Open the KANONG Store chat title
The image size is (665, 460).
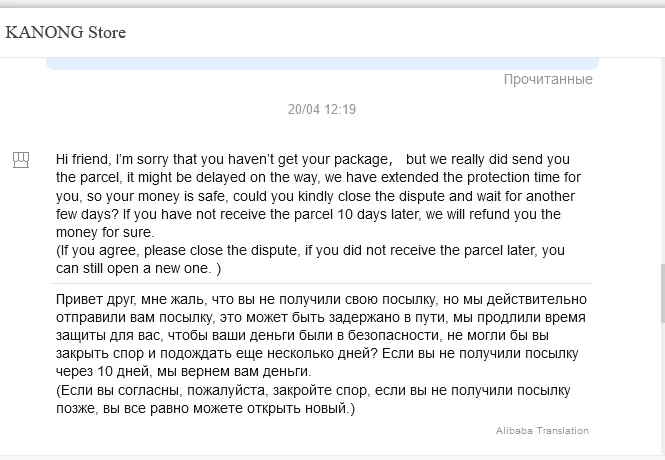66,33
